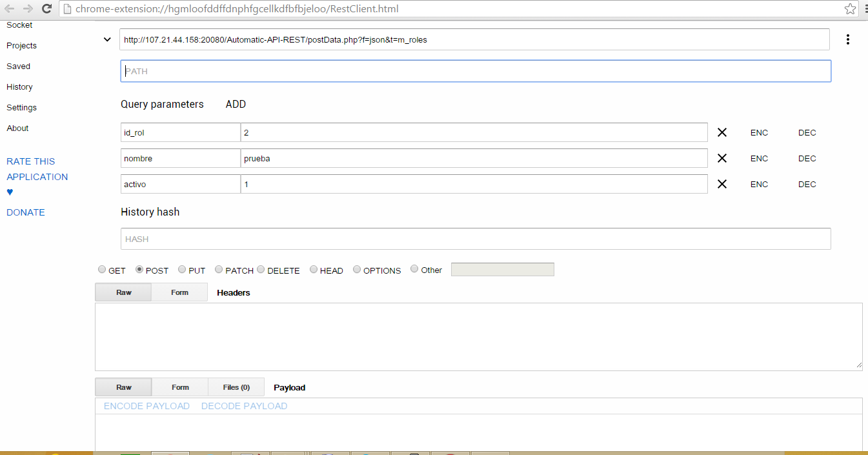The height and width of the screenshot is (455, 868).
Task: Click DEC for the activo parameter
Action: point(807,184)
